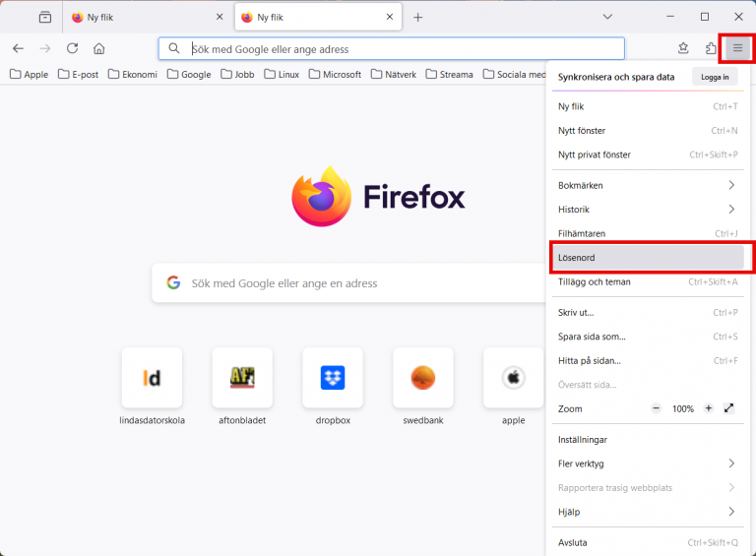The width and height of the screenshot is (756, 556).
Task: Select Lösenord from the menu
Action: (x=645, y=258)
